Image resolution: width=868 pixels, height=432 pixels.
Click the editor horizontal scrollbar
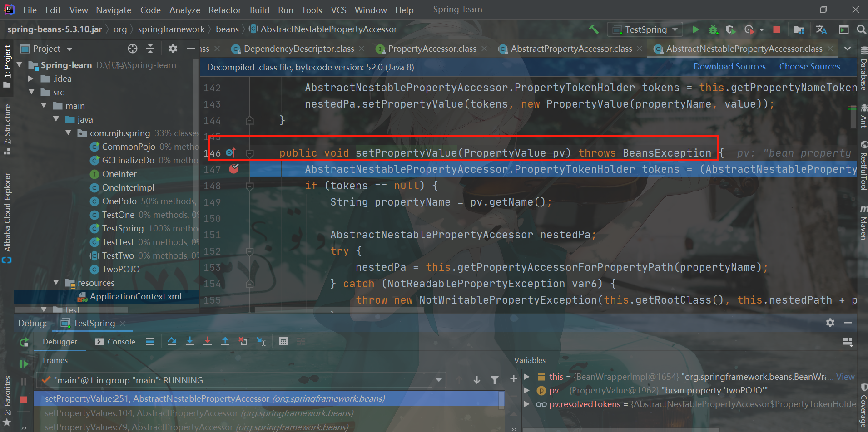(x=339, y=310)
